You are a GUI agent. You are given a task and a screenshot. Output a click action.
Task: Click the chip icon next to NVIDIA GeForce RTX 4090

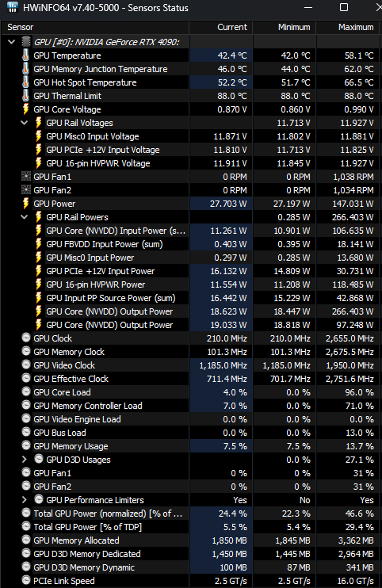[26, 42]
